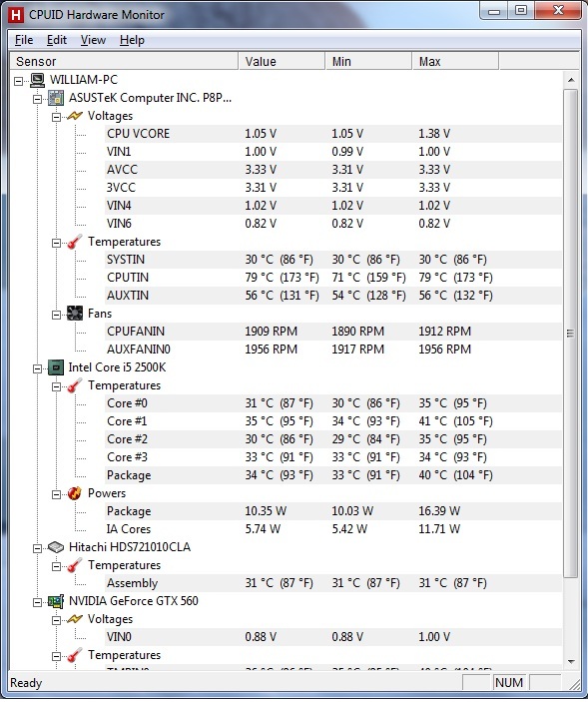This screenshot has height=702, width=588.
Task: Collapse the motherboard Voltages group
Action: (56, 117)
